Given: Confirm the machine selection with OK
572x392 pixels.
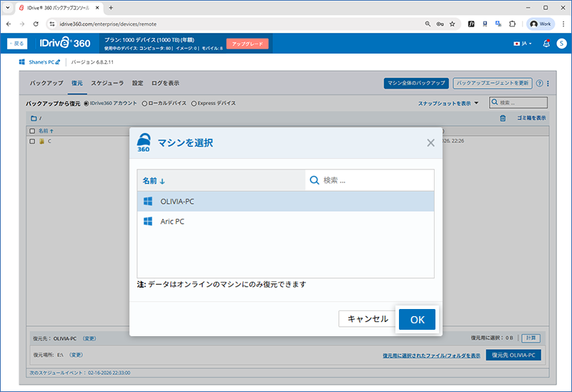Looking at the screenshot, I should point(417,320).
